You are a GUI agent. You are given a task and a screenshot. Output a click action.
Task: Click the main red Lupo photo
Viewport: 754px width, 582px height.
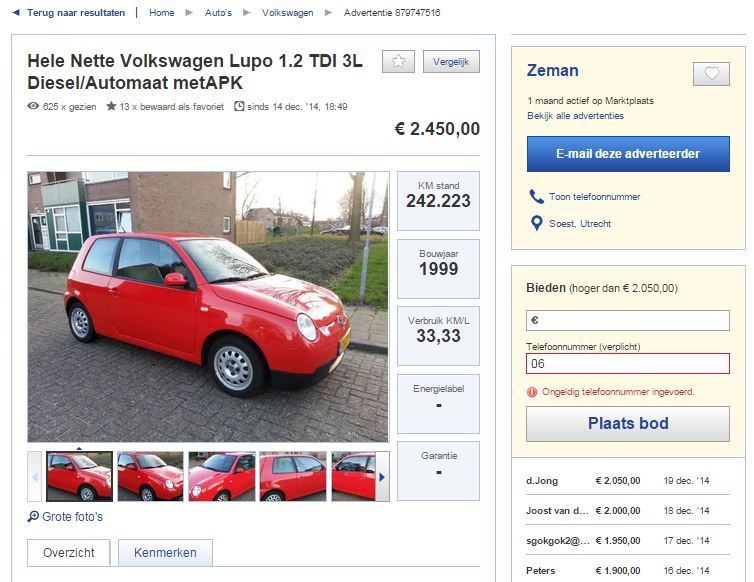pyautogui.click(x=208, y=307)
